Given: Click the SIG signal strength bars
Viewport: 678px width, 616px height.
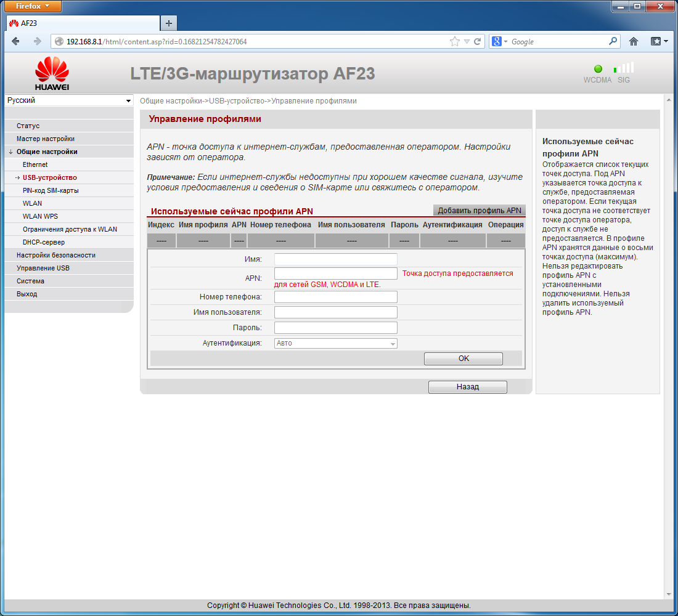Looking at the screenshot, I should [x=624, y=68].
